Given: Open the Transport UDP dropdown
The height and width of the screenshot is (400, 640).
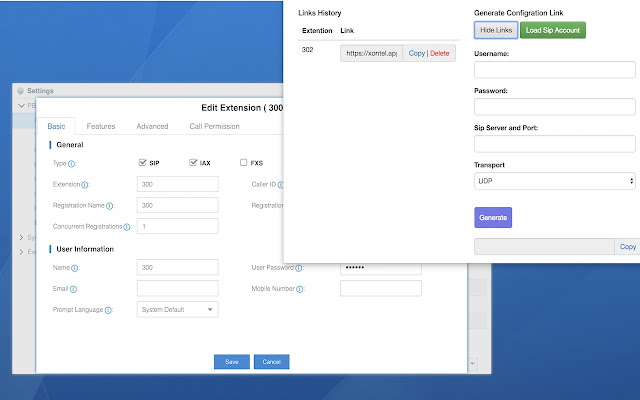Looking at the screenshot, I should click(555, 181).
